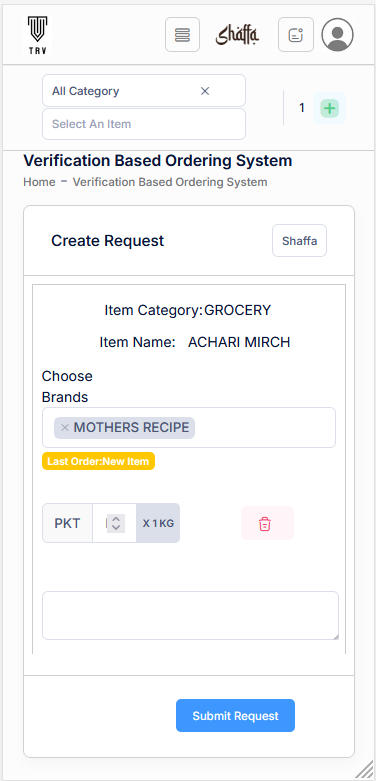This screenshot has width=376, height=781.
Task: Increase the PKT quantity stepper
Action: (116, 519)
